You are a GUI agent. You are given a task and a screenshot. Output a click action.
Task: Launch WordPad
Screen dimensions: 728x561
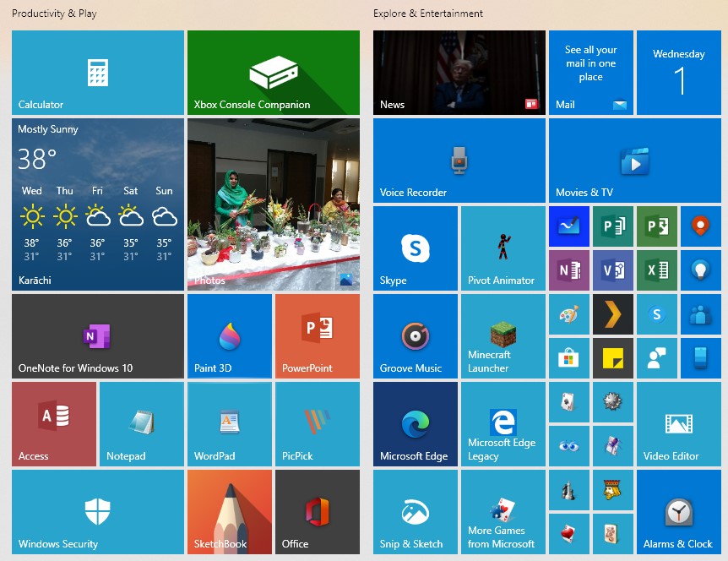[x=230, y=424]
